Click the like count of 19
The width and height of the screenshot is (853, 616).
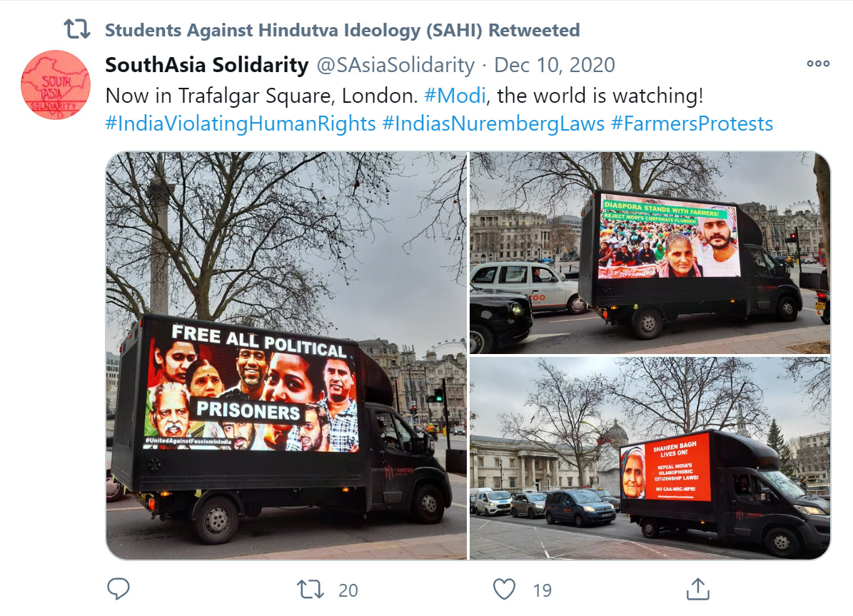542,590
